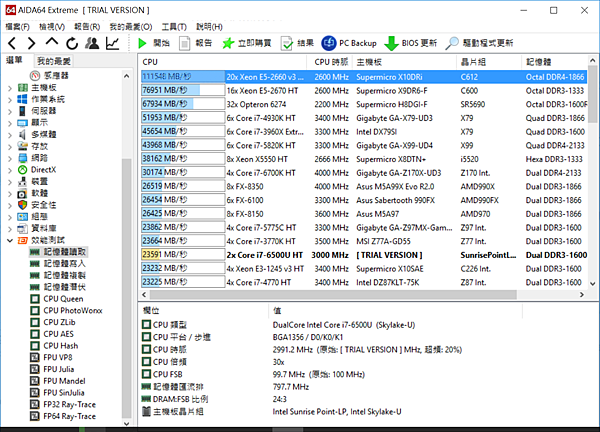This screenshot has height=432, width=600.
Task: Click the Windows logo operating system icon
Action: pyautogui.click(x=23, y=99)
